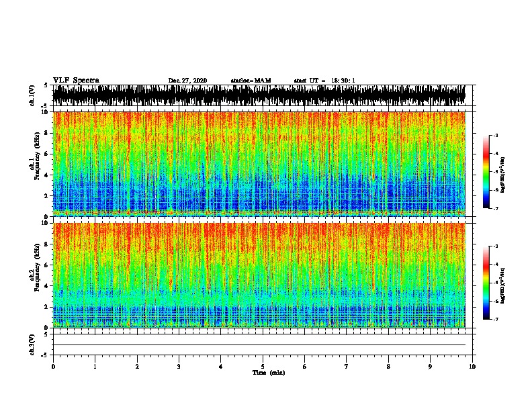The height and width of the screenshot is (411, 532).
Task: Click the date "Dec. 27, 2020"
Action: click(187, 81)
